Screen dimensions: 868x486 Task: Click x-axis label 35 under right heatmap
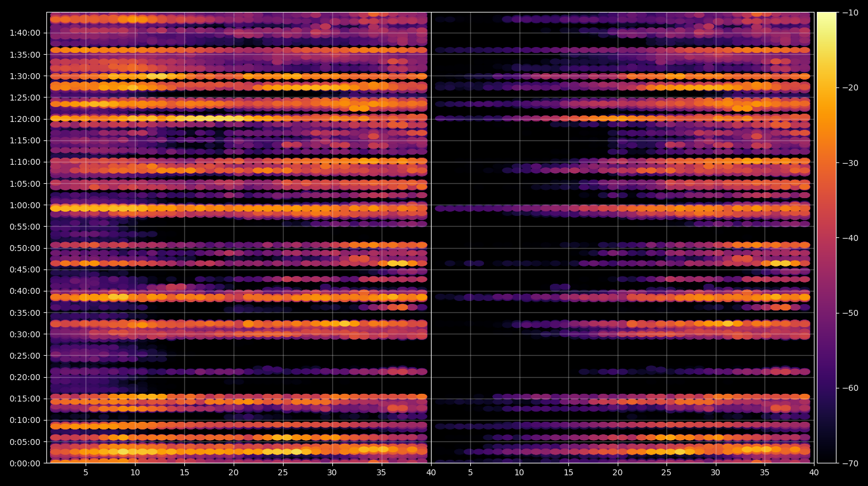click(765, 473)
